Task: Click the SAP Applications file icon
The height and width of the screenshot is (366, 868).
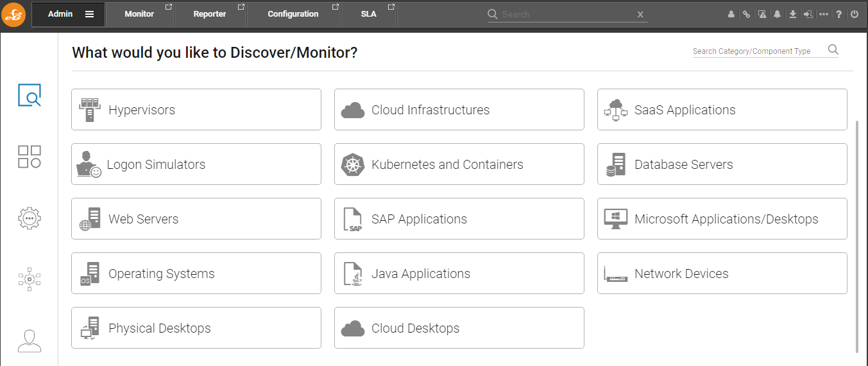Action: (x=354, y=219)
